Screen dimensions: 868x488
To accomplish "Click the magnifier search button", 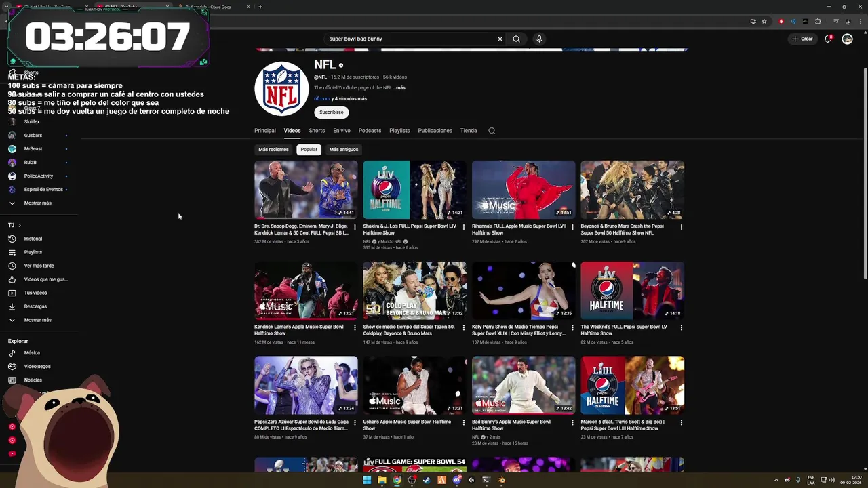I will click(516, 39).
